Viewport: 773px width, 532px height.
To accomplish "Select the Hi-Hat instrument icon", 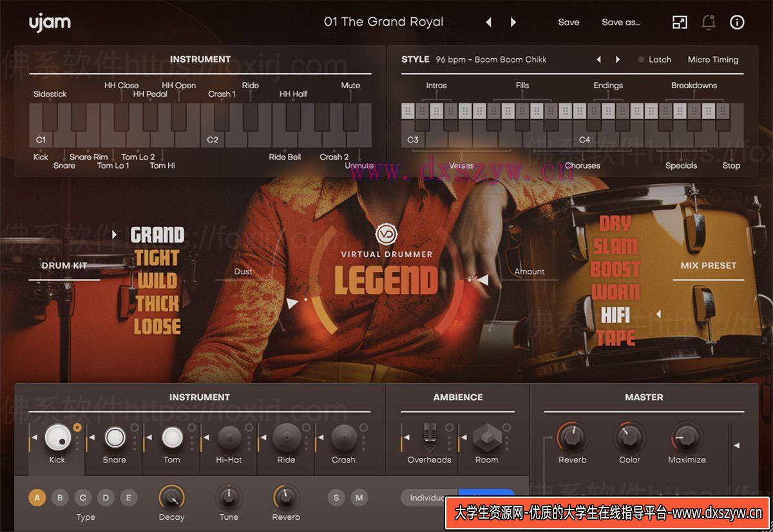I will click(x=229, y=438).
